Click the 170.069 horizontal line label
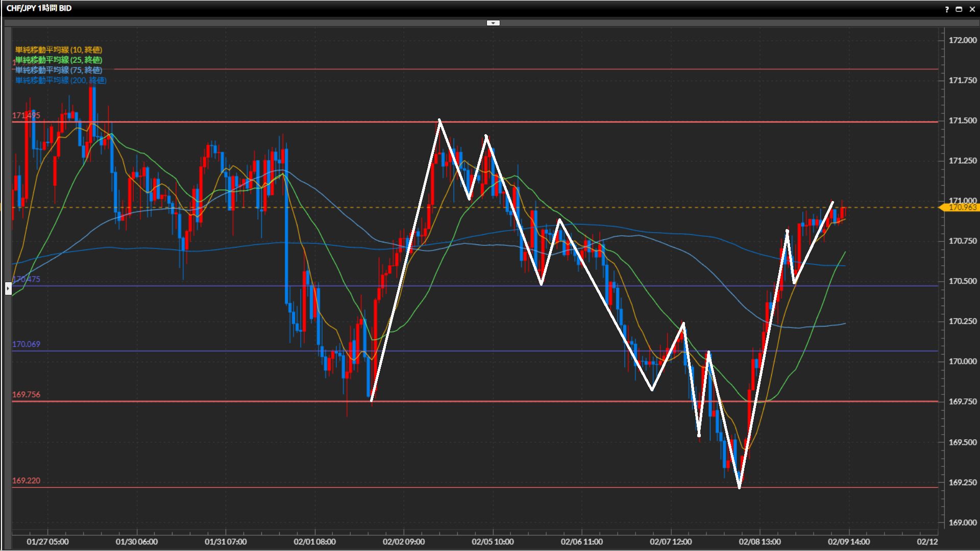 26,344
